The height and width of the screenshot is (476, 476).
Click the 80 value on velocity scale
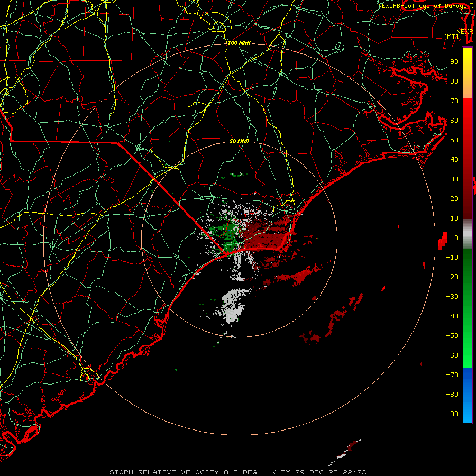454,81
